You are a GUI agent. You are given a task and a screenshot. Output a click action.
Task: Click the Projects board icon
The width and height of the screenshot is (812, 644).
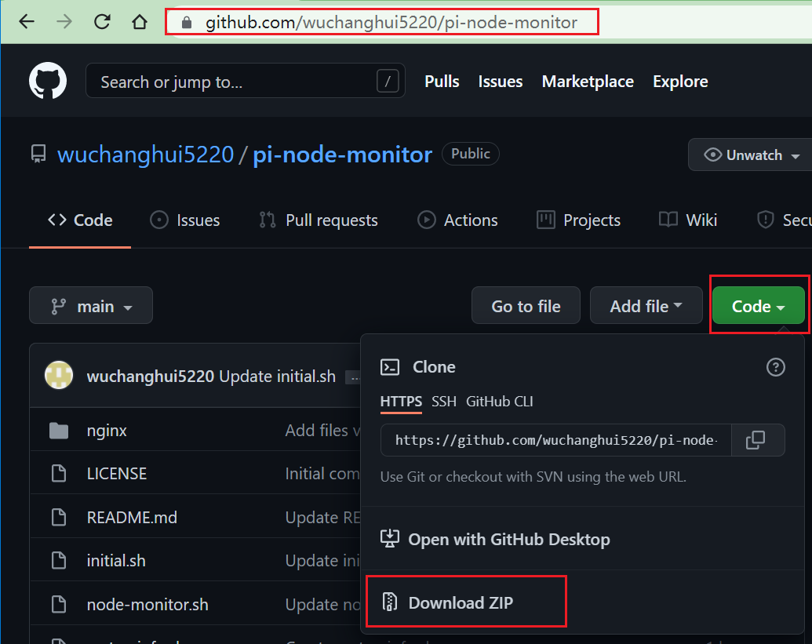(x=545, y=220)
